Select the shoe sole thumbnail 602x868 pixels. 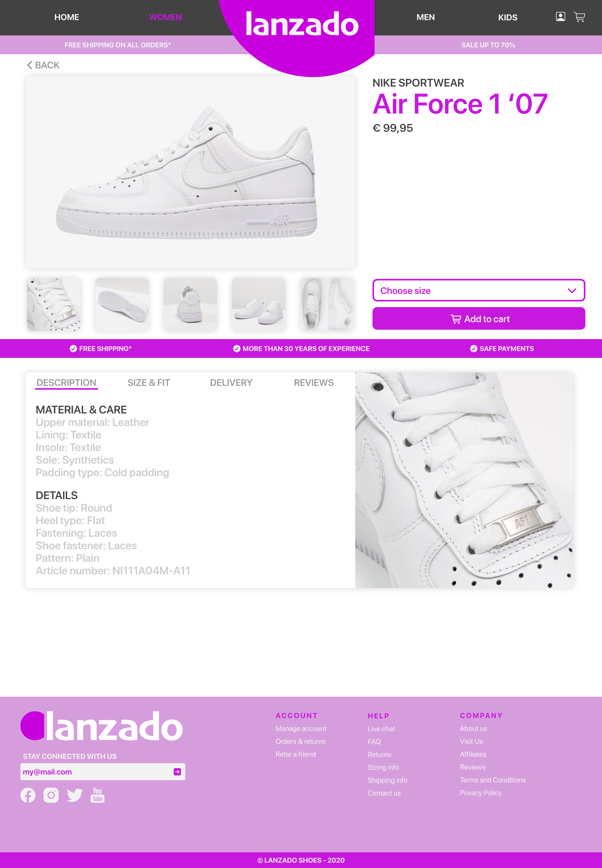pos(122,305)
